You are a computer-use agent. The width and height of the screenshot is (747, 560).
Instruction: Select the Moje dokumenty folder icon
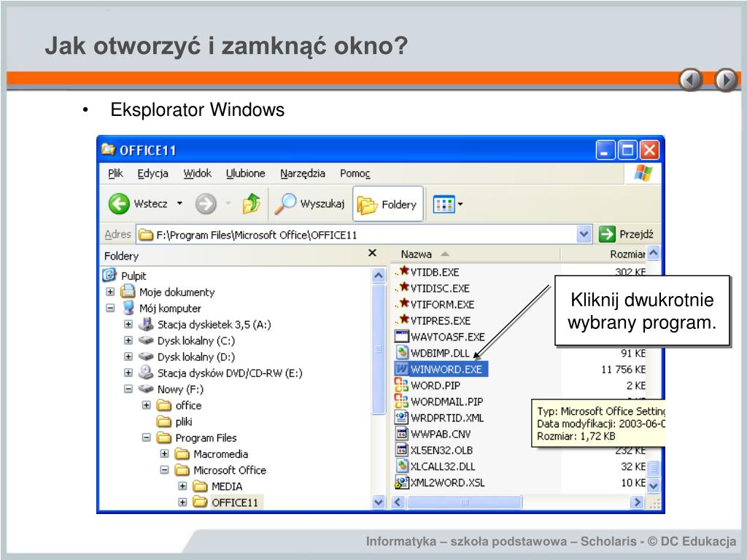tap(128, 292)
